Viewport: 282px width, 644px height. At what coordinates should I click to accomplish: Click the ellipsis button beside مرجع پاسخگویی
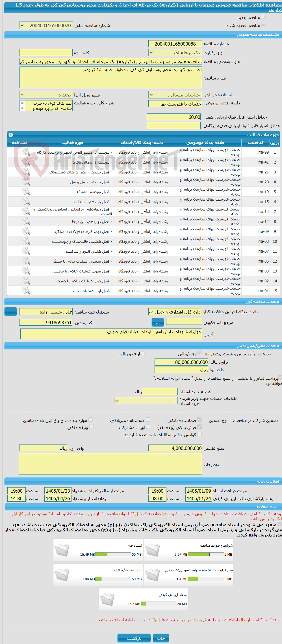tap(158, 322)
